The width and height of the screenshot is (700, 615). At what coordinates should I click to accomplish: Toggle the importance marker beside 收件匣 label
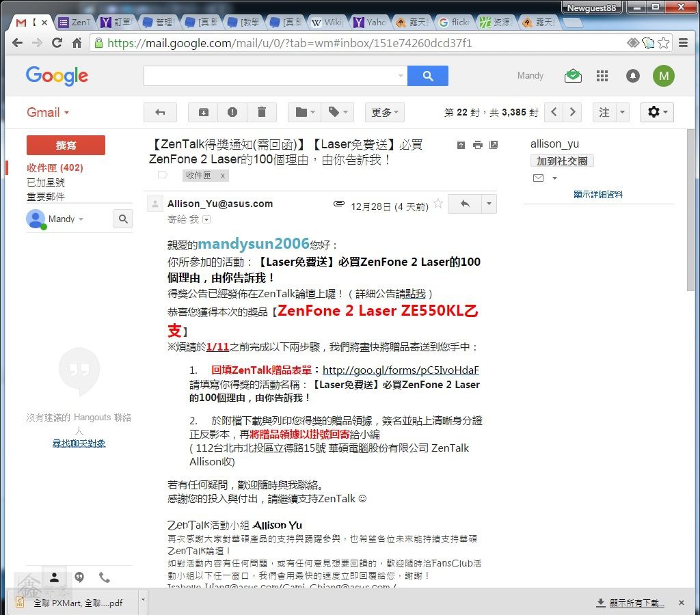(x=162, y=175)
